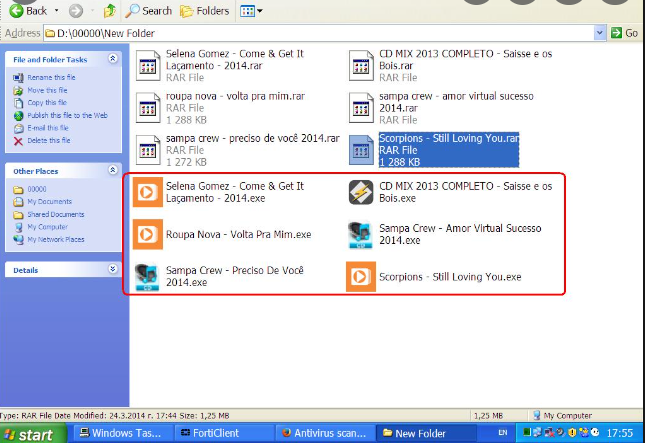Click the system tray clock 17:55

click(619, 433)
